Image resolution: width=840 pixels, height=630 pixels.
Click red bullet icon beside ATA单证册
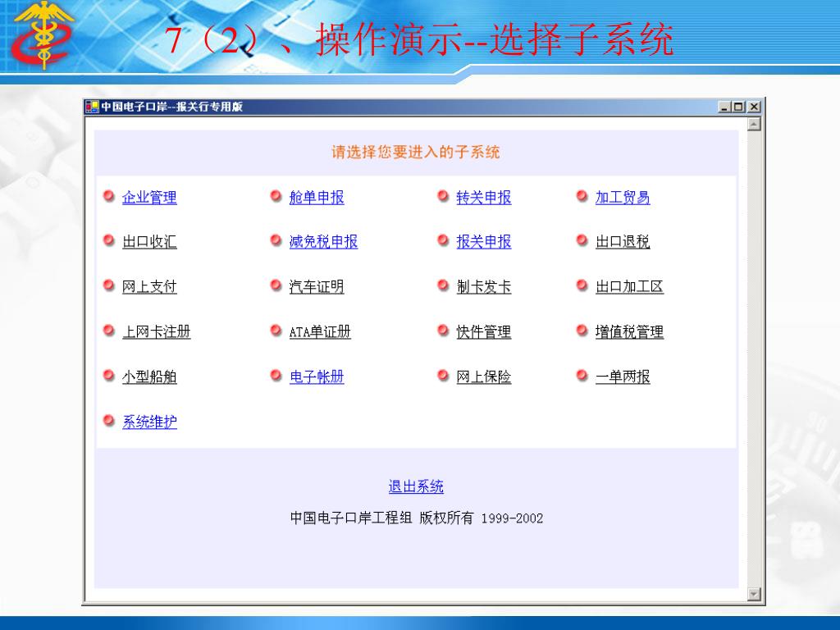click(x=276, y=330)
